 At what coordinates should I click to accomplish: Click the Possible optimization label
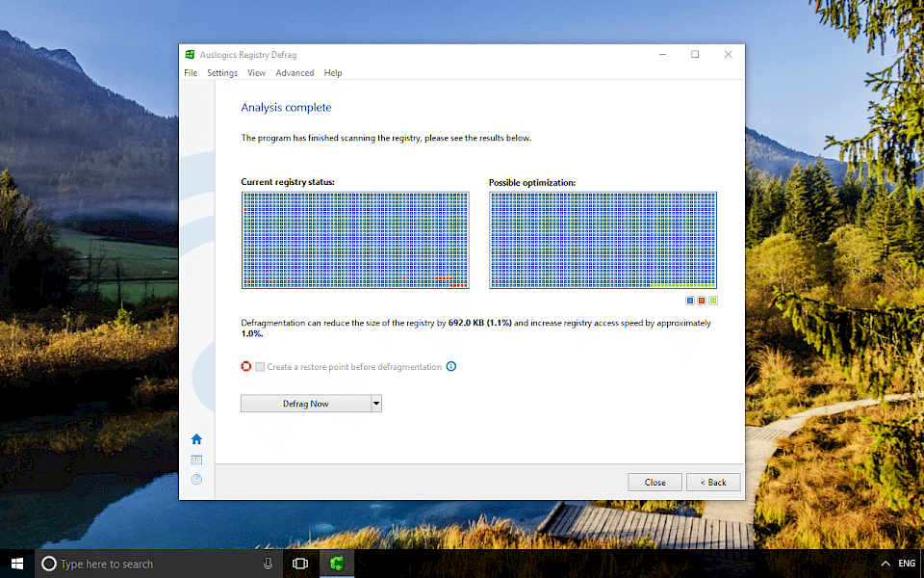tap(532, 182)
